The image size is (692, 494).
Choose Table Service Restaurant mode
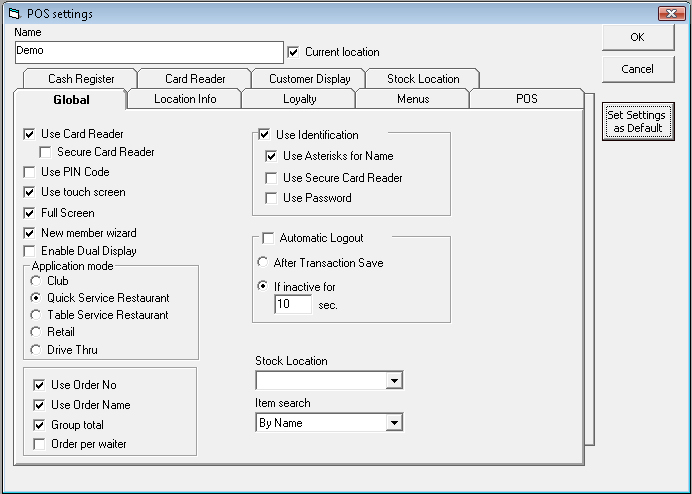[36, 315]
